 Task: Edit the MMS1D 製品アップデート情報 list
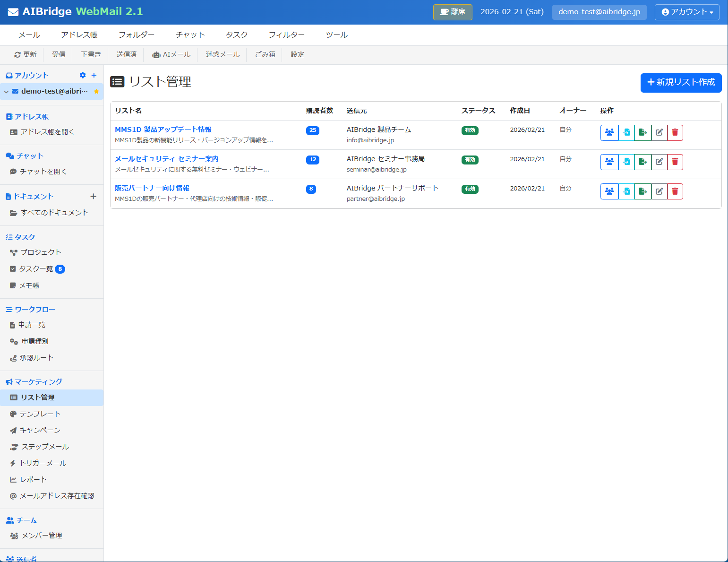pos(659,133)
